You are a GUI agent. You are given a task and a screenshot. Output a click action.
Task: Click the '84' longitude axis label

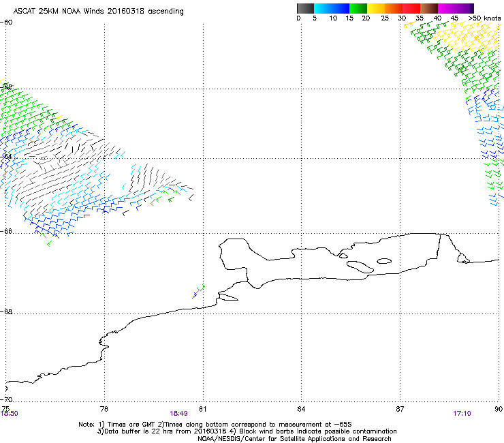[x=301, y=409]
